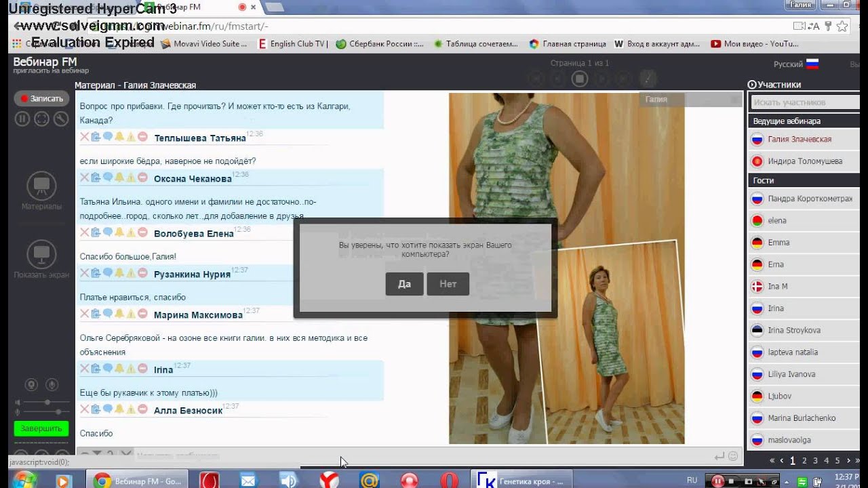Start recording with the Записать button
The width and height of the screenshot is (868, 488).
41,98
